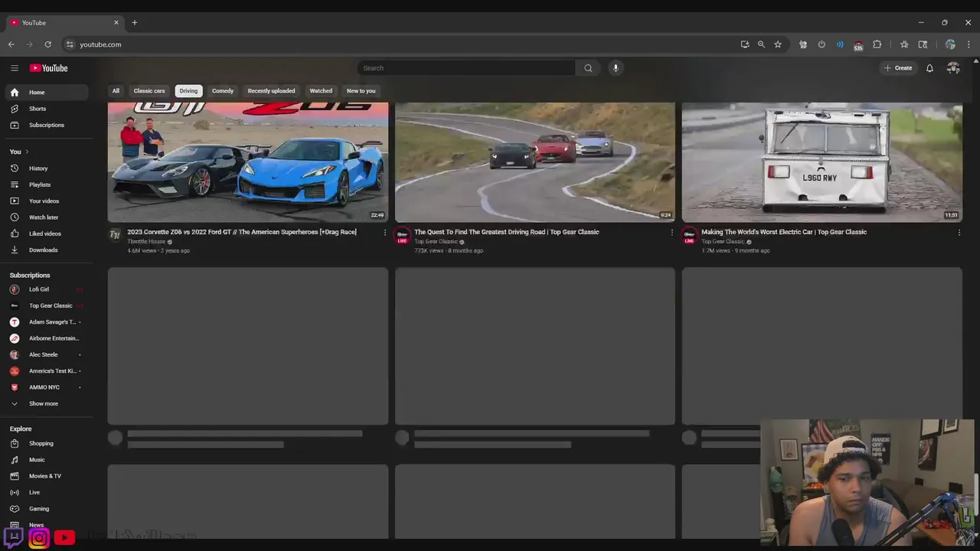
Task: Open Shorts in sidebar
Action: (47, 109)
